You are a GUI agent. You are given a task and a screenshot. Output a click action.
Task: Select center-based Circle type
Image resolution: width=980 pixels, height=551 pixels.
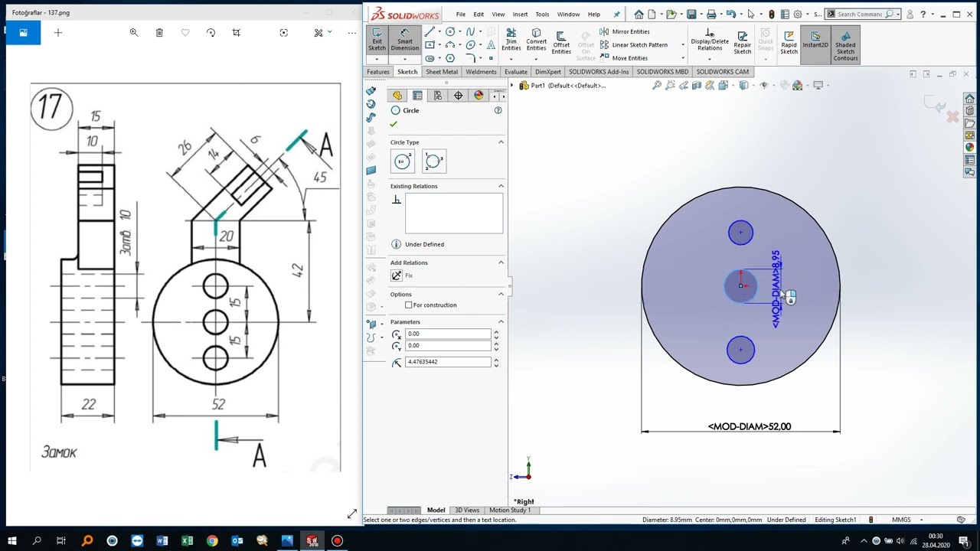click(403, 161)
